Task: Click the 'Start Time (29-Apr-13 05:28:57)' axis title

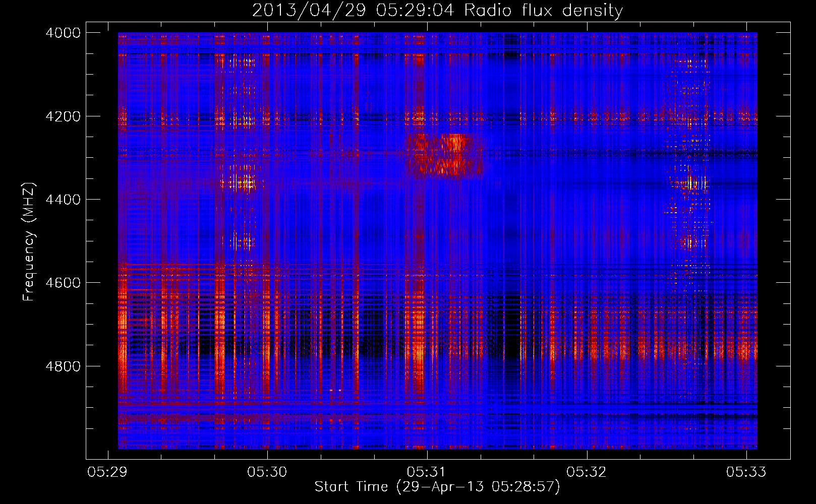Action: (437, 487)
